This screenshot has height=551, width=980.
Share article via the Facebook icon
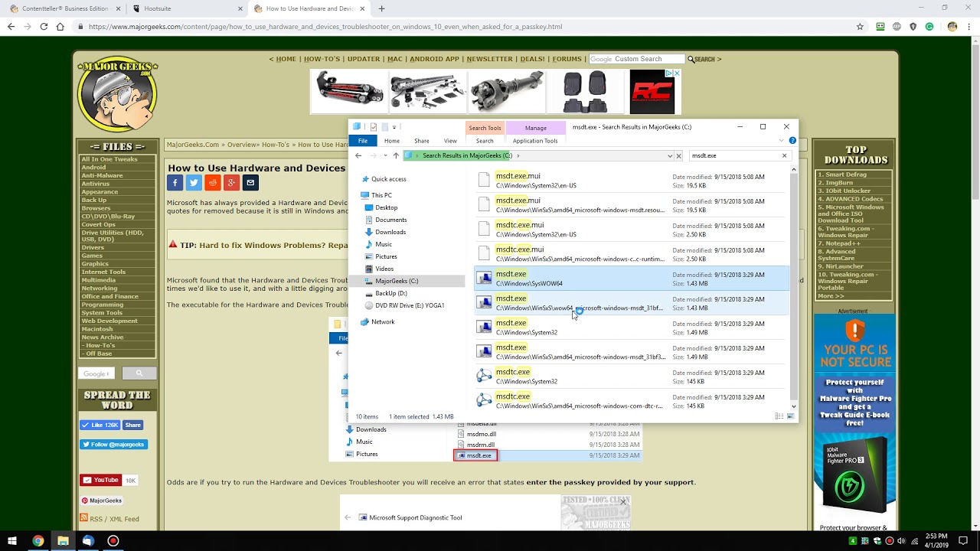[x=175, y=183]
